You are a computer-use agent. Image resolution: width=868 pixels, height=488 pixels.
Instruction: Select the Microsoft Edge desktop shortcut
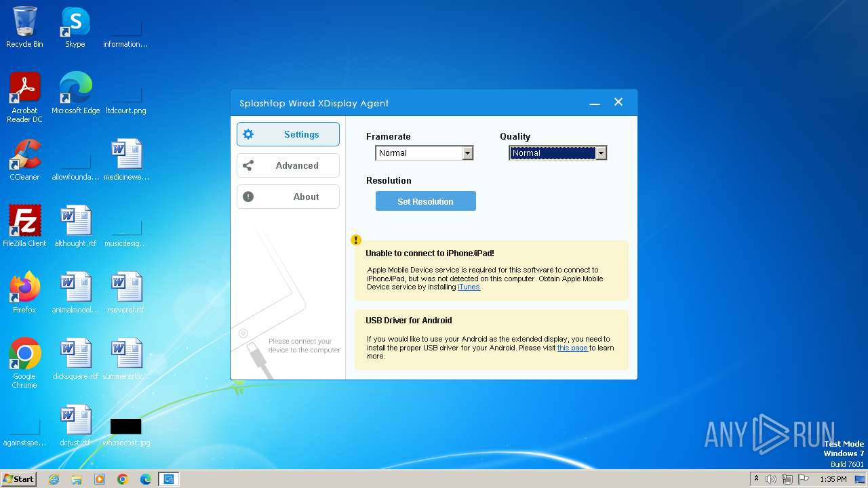[75, 94]
